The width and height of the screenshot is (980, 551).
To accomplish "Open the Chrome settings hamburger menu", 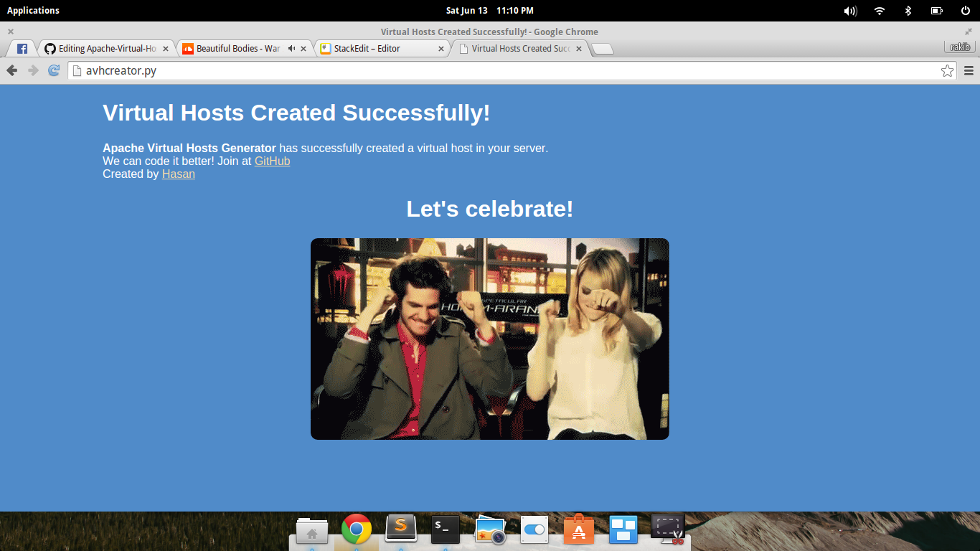I will [x=968, y=70].
